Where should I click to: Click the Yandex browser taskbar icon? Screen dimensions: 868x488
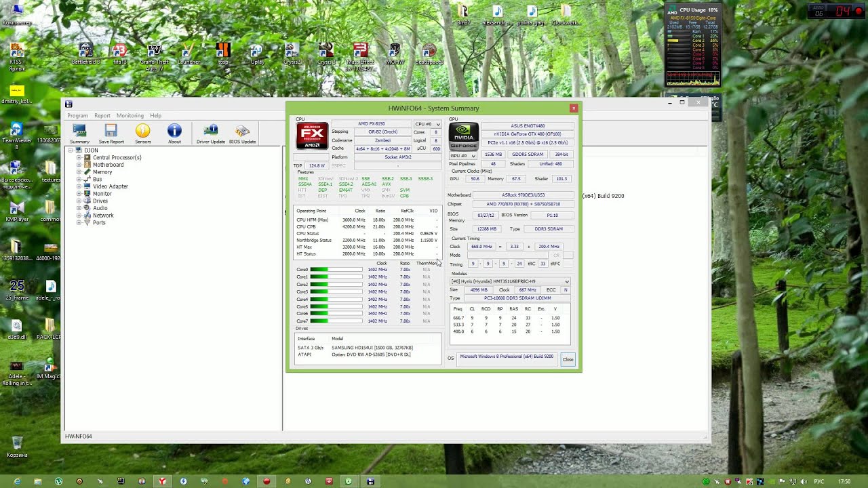coord(162,481)
